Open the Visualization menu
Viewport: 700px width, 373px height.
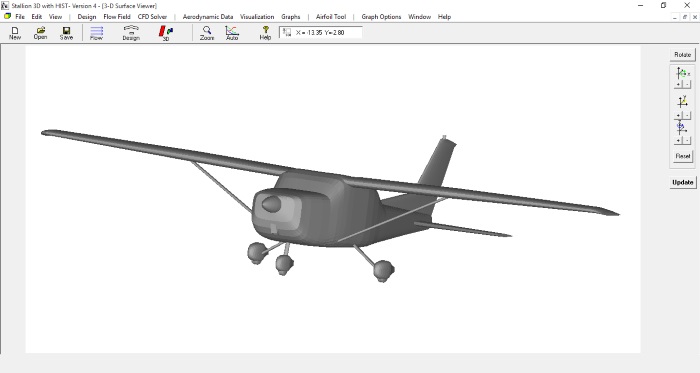[x=257, y=17]
